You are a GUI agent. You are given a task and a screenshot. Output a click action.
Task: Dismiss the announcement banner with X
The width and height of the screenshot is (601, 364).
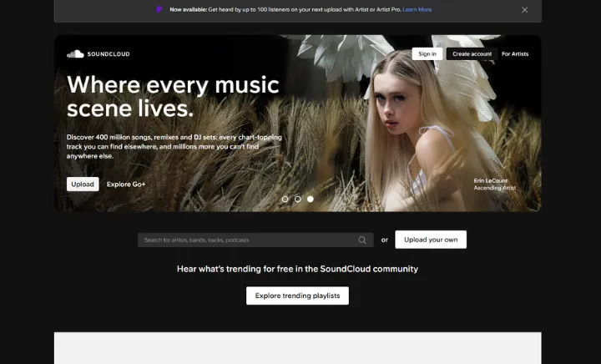pyautogui.click(x=524, y=10)
